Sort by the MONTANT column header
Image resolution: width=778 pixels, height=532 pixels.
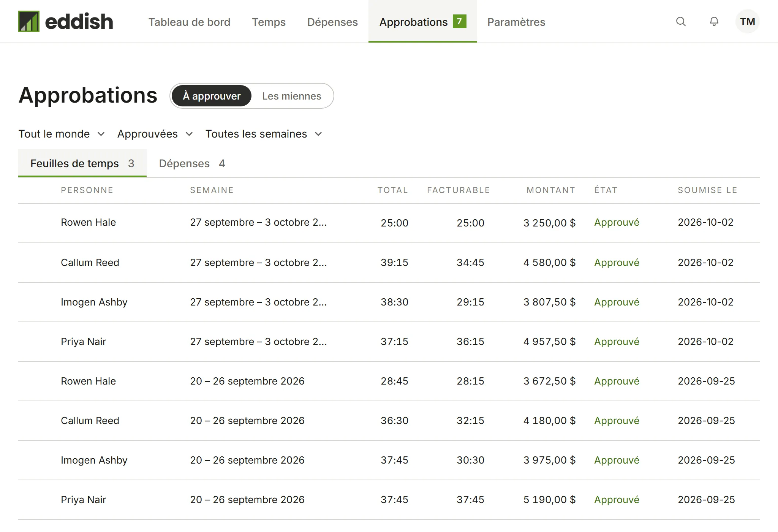tap(551, 190)
